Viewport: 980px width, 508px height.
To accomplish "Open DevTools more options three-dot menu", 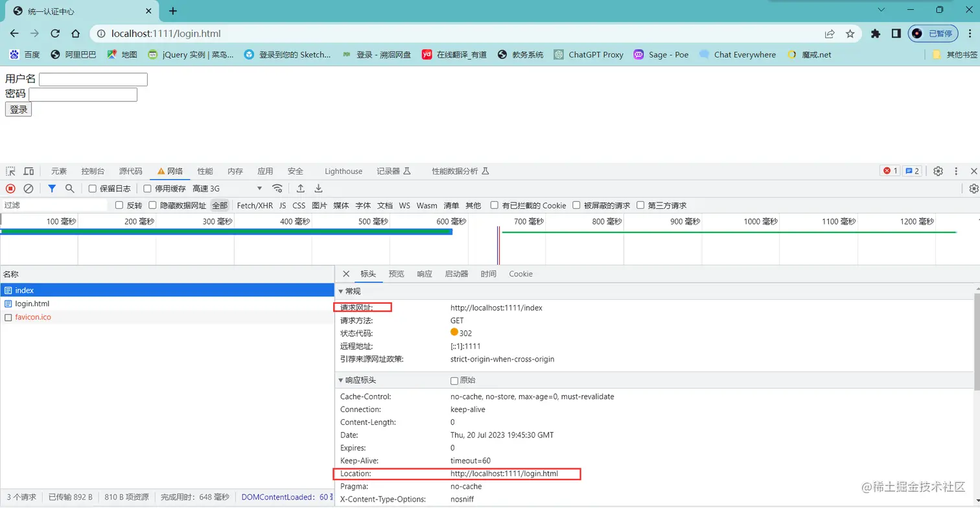I will coord(956,171).
